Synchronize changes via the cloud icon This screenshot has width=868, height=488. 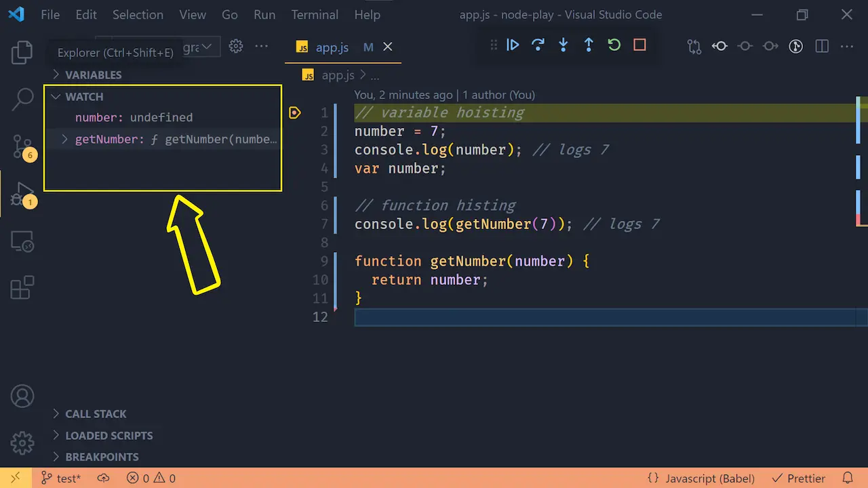pyautogui.click(x=103, y=478)
